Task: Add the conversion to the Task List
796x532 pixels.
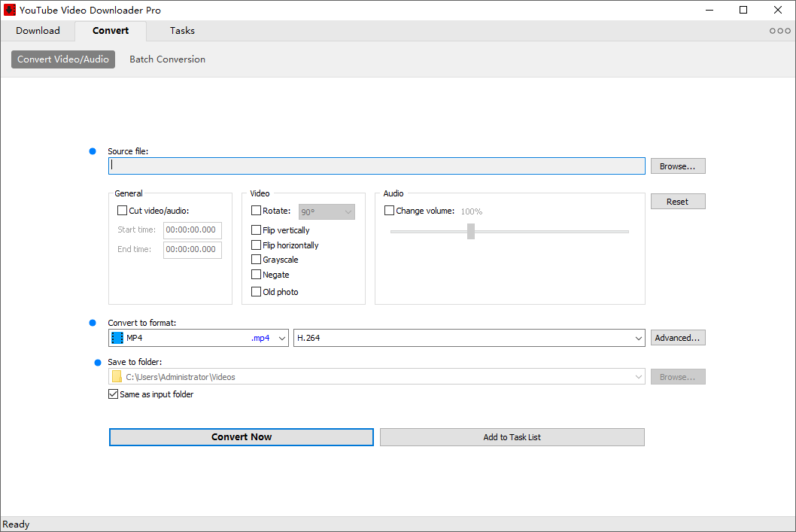Action: click(x=512, y=436)
